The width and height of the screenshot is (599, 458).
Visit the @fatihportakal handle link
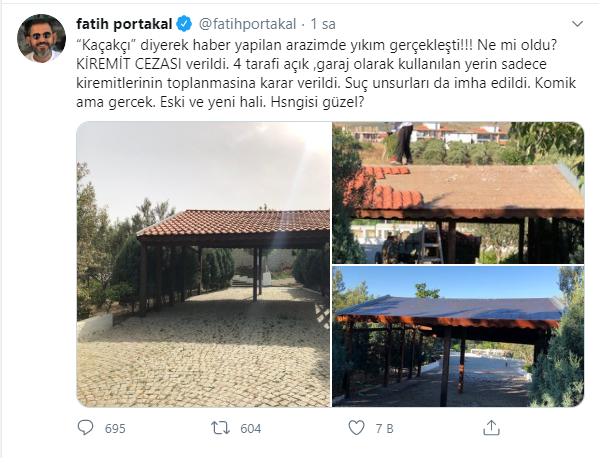247,24
